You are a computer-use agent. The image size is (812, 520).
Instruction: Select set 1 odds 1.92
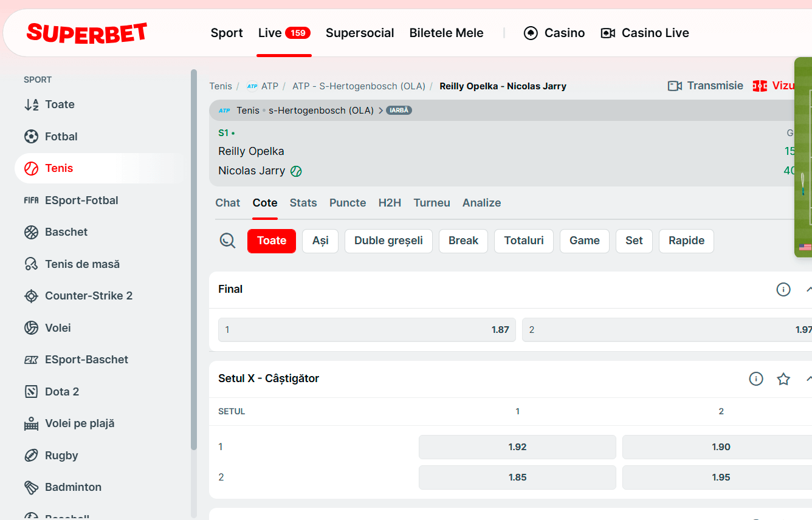click(x=517, y=447)
